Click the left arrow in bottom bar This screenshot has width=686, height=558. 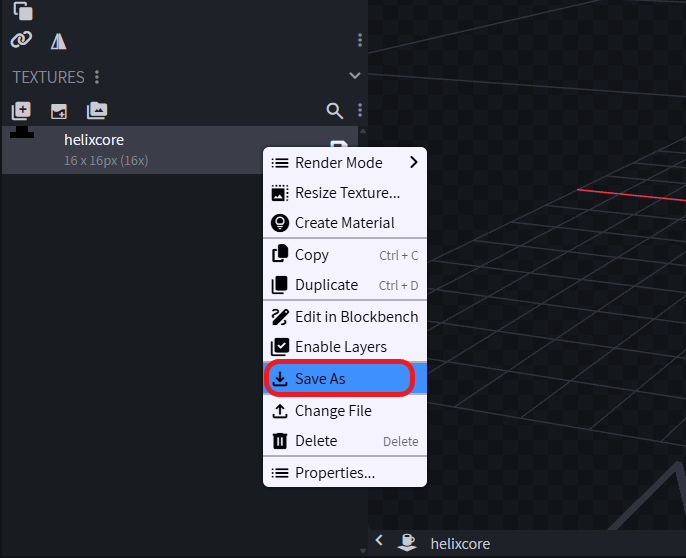click(379, 541)
